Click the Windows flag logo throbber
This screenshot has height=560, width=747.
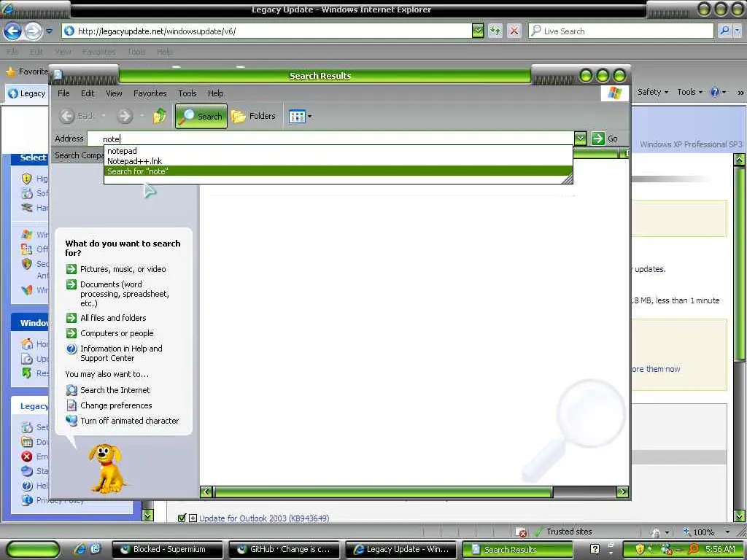tap(615, 93)
